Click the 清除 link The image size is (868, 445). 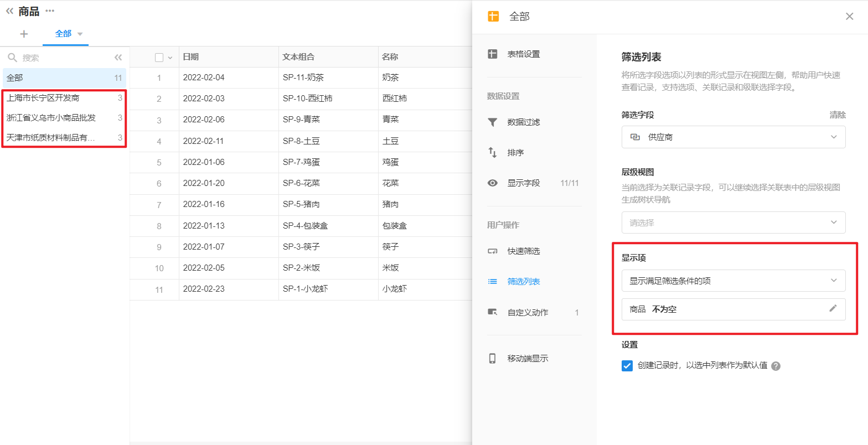[x=837, y=115]
